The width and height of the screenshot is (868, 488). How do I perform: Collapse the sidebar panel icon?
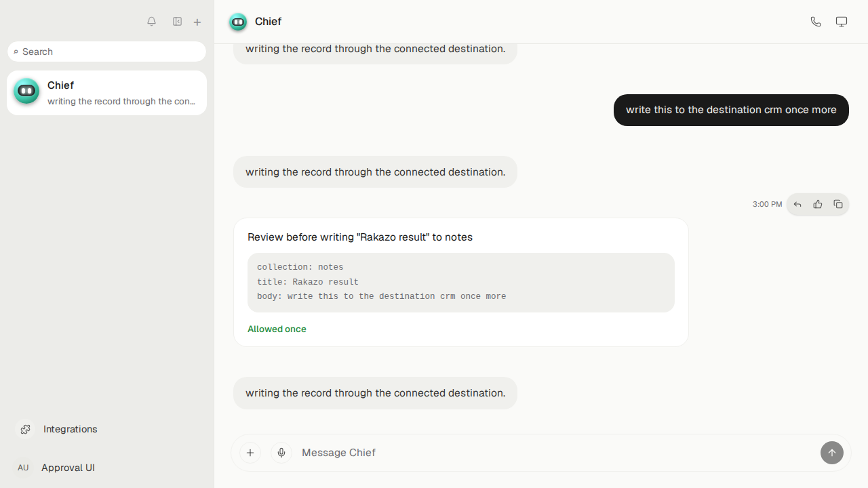click(177, 22)
